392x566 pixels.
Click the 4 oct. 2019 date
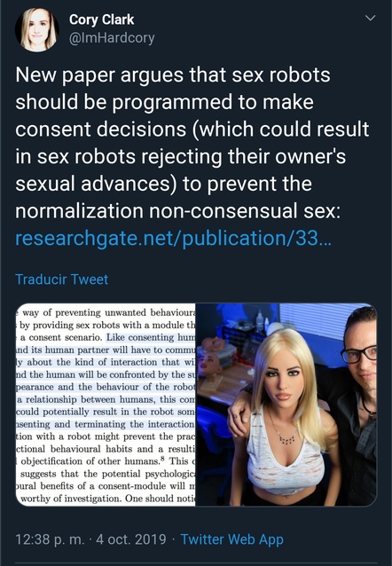point(131,539)
